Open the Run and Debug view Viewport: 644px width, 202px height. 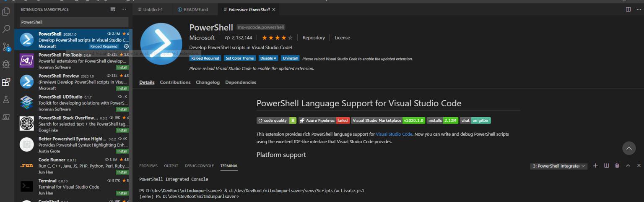[6, 64]
